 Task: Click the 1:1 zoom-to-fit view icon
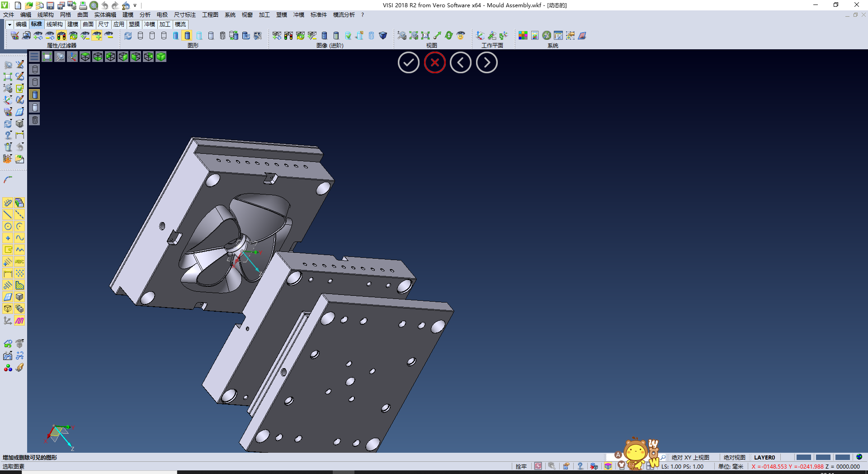pos(425,36)
